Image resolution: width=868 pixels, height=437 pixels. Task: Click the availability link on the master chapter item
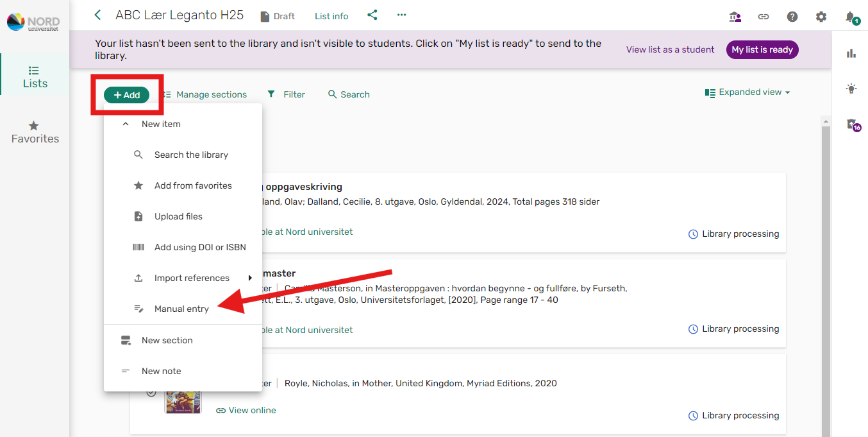(308, 330)
